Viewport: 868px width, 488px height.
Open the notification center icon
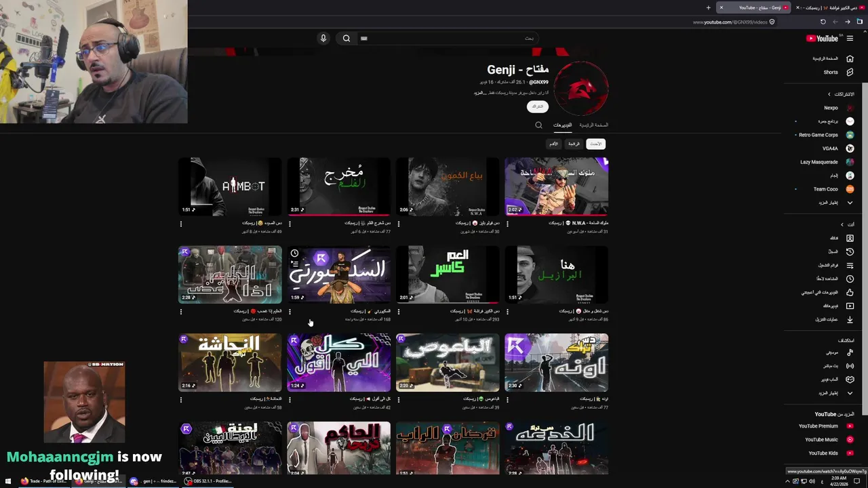[x=857, y=481]
